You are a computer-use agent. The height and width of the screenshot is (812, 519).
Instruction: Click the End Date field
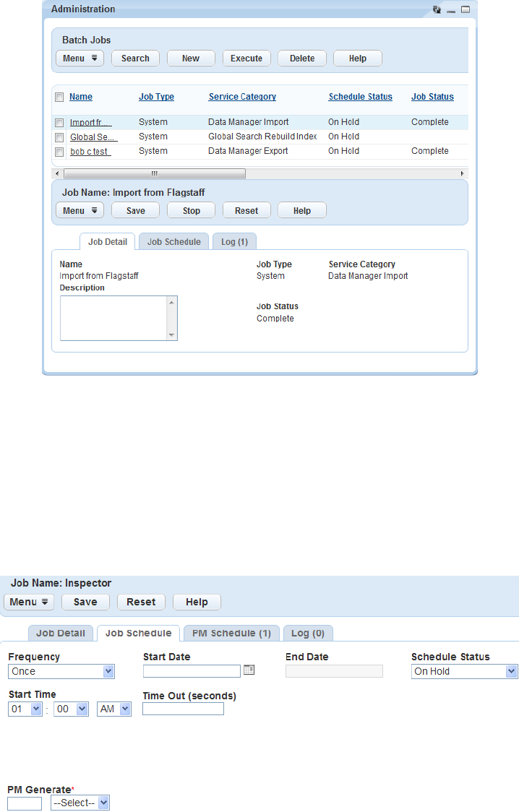(334, 671)
